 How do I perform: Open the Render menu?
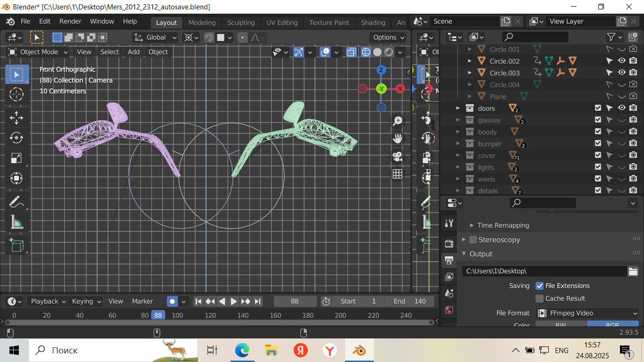[x=70, y=21]
